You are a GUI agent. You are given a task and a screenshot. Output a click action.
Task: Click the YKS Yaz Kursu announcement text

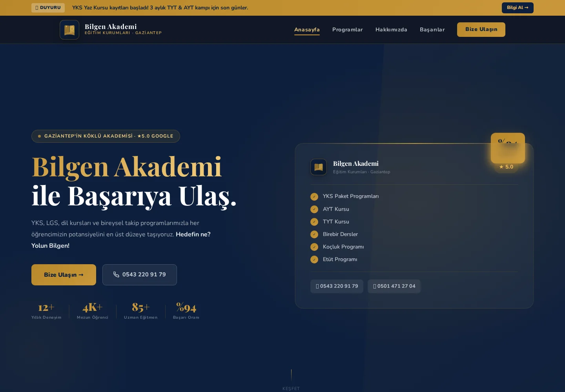pos(160,8)
